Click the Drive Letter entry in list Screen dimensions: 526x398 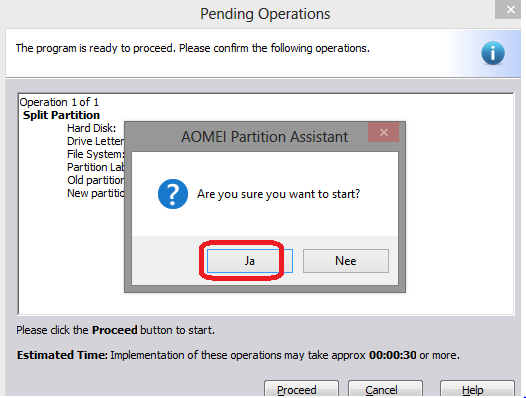(96, 141)
